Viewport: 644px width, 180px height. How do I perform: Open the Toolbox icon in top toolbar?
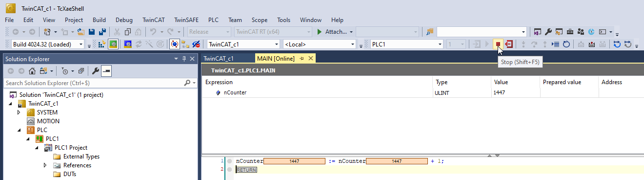click(570, 32)
